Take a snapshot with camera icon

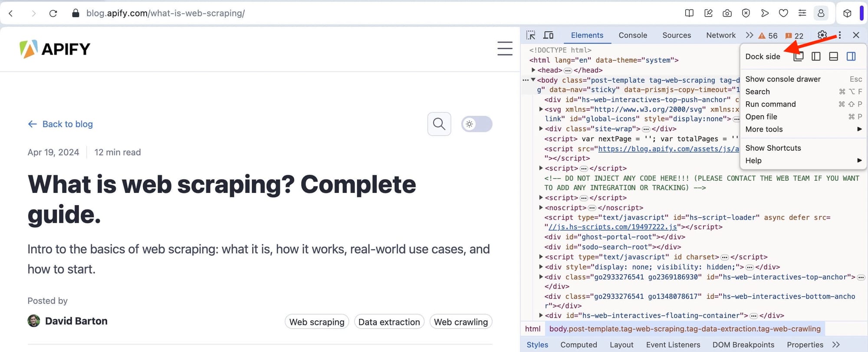coord(727,13)
